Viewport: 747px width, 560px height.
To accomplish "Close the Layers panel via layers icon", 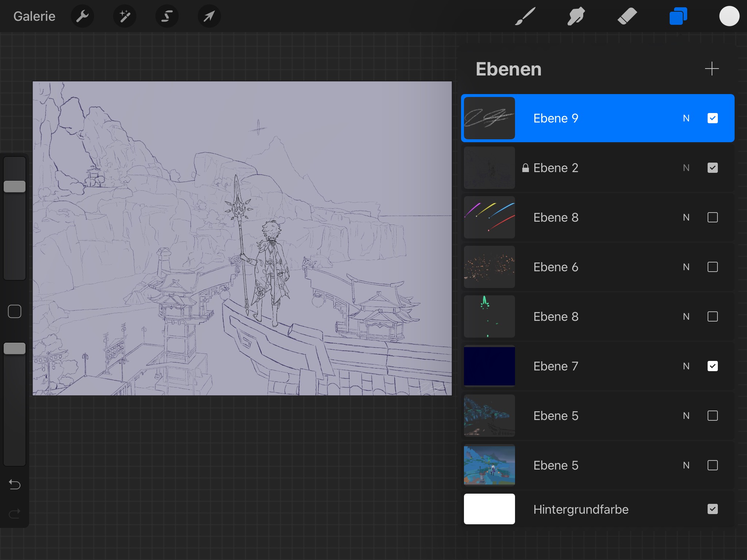I will pyautogui.click(x=678, y=16).
